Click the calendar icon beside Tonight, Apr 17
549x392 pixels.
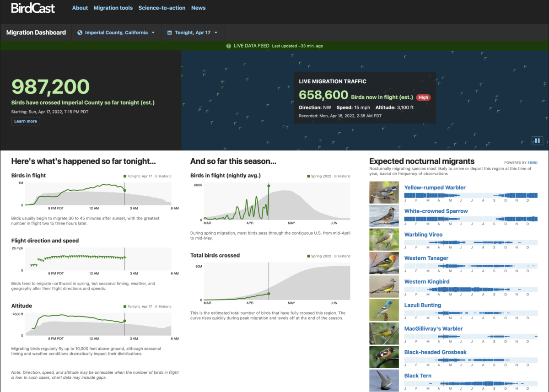coord(170,33)
